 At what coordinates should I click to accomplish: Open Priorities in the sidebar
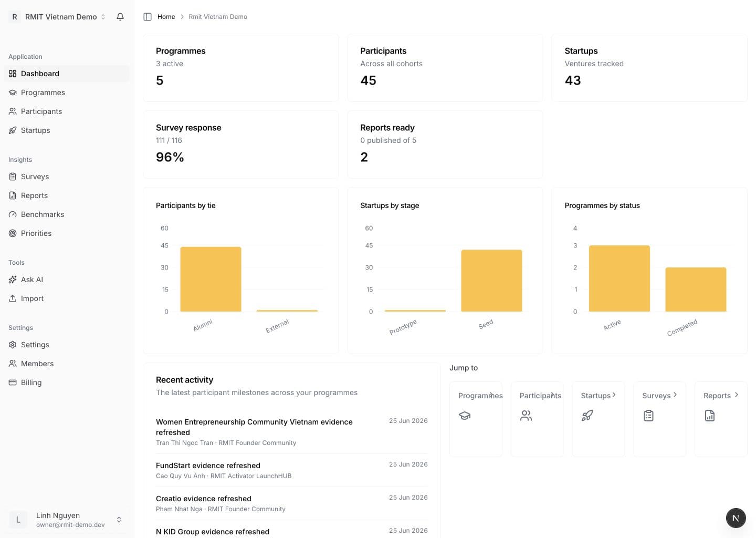click(67, 233)
